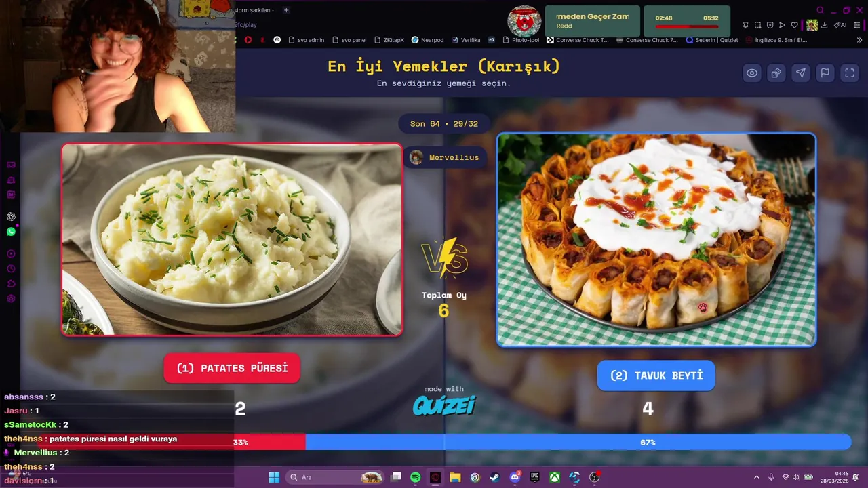Click the share/export icon beside the eye
The width and height of the screenshot is (868, 488).
click(x=776, y=73)
